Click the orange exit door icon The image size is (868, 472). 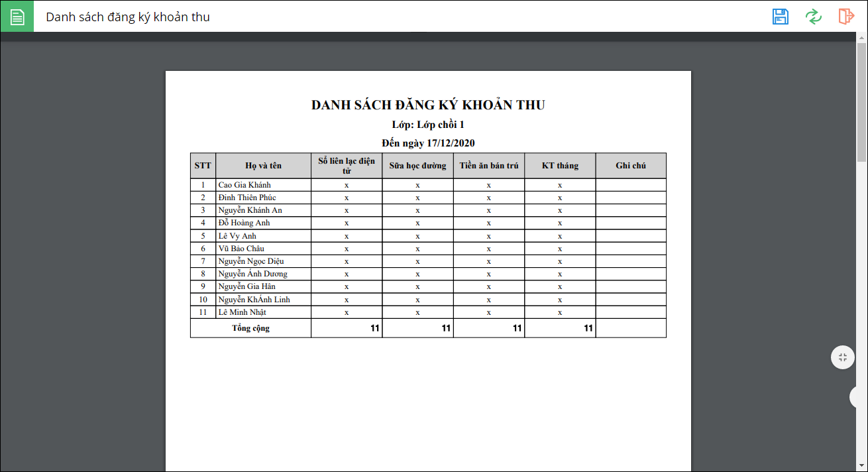click(x=846, y=17)
